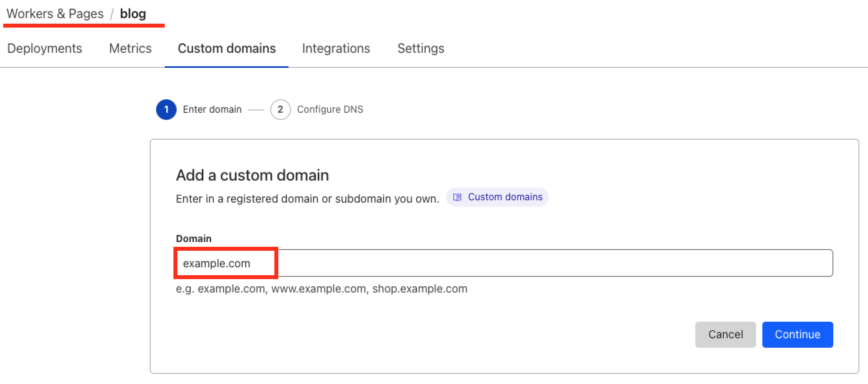The width and height of the screenshot is (868, 384).
Task: Select the Custom domains tab
Action: (227, 48)
